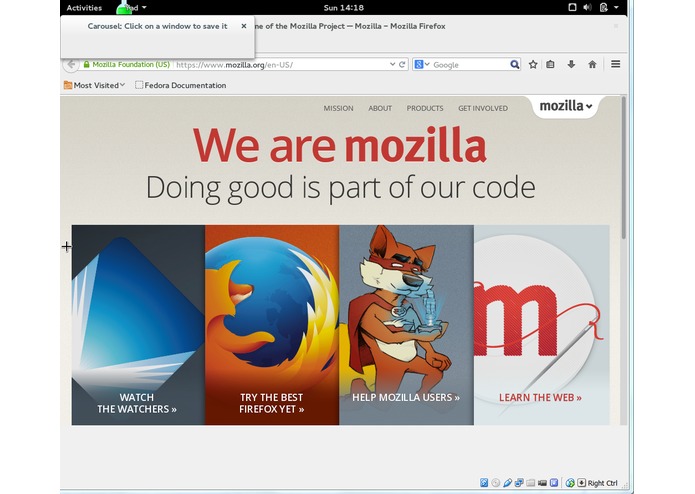Click into the Google search field

pyautogui.click(x=469, y=65)
